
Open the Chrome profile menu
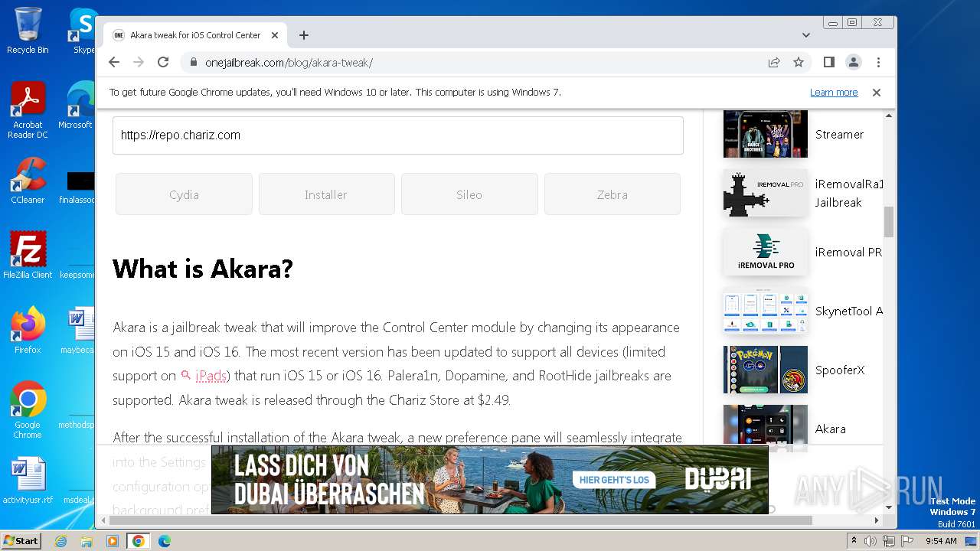tap(854, 62)
